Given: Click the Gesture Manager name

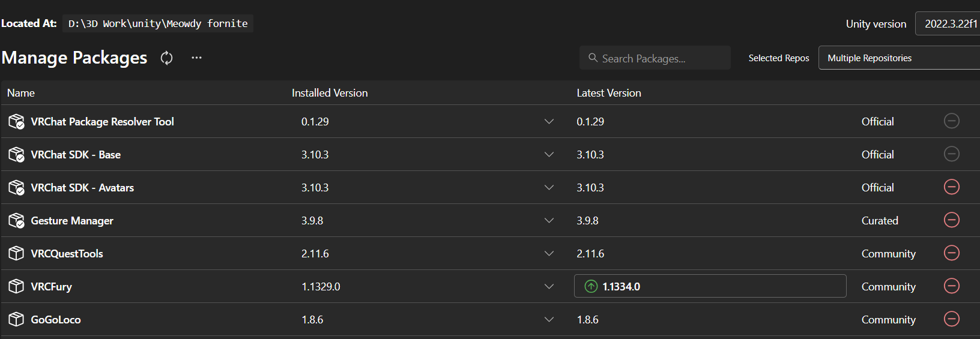Looking at the screenshot, I should pos(72,221).
